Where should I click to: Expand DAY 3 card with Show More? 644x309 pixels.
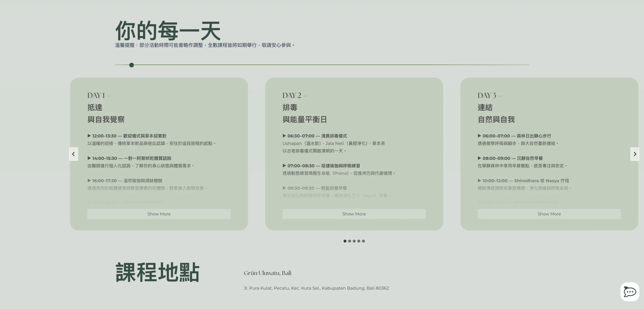tap(549, 214)
